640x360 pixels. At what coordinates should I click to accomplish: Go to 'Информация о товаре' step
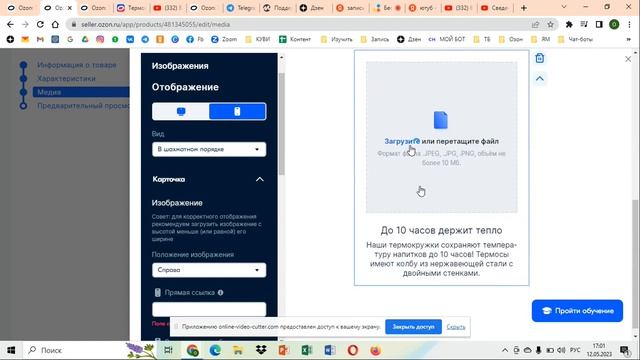[x=77, y=65]
